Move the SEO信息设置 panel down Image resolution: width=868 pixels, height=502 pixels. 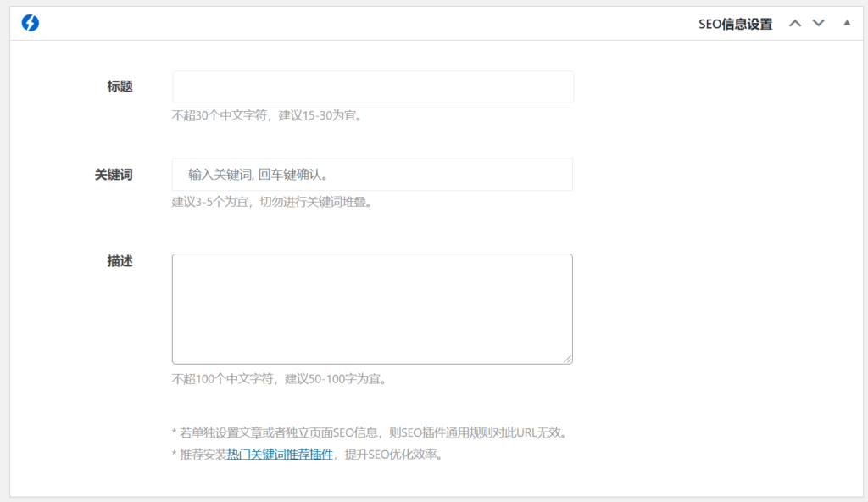click(x=818, y=24)
